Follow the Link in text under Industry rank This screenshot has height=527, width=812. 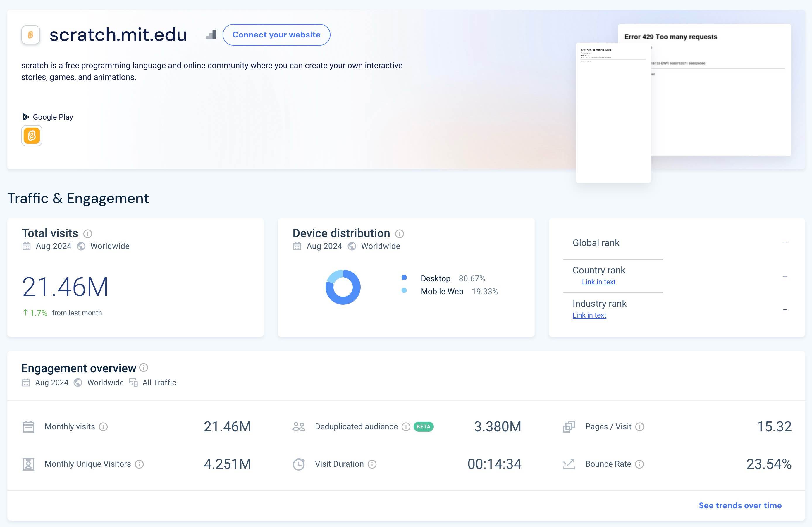pyautogui.click(x=589, y=316)
